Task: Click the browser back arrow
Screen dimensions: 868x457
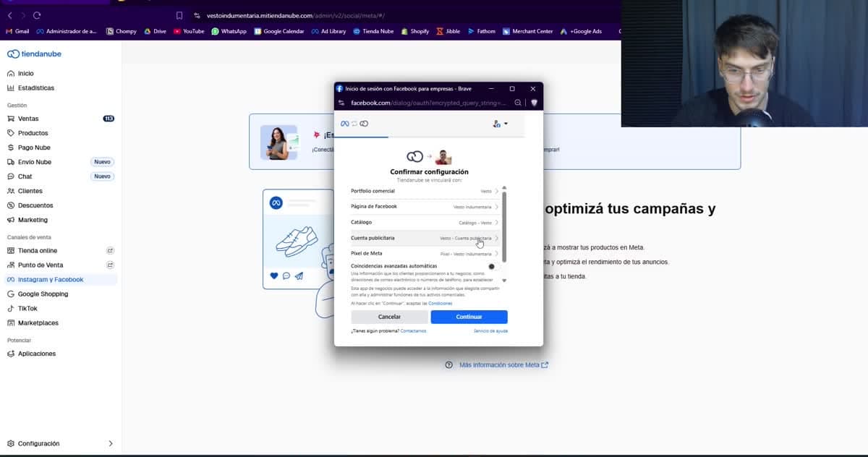Action: [9, 15]
